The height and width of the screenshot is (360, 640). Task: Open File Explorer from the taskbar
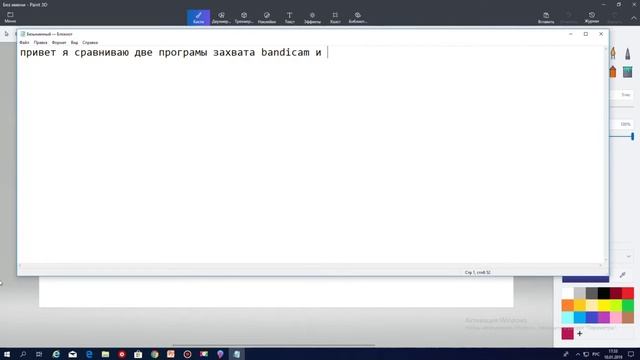coord(105,354)
